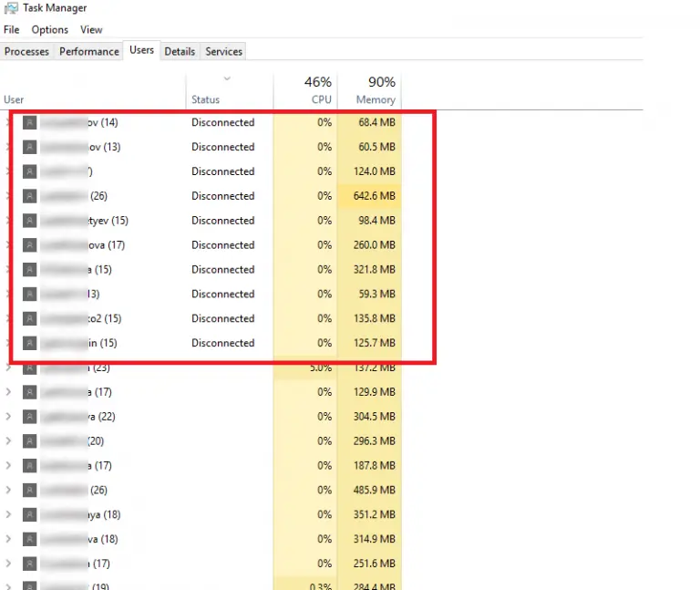This screenshot has width=700, height=590.
Task: Click the user icon in the 314.9 MB row
Action: coord(29,539)
